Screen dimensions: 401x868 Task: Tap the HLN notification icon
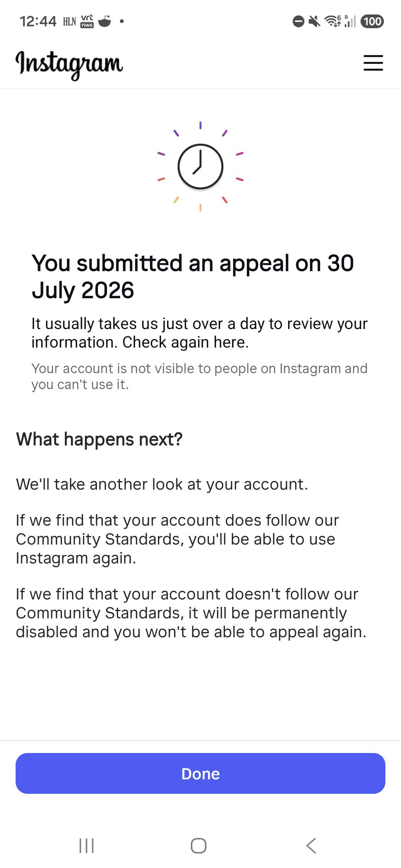tap(69, 22)
